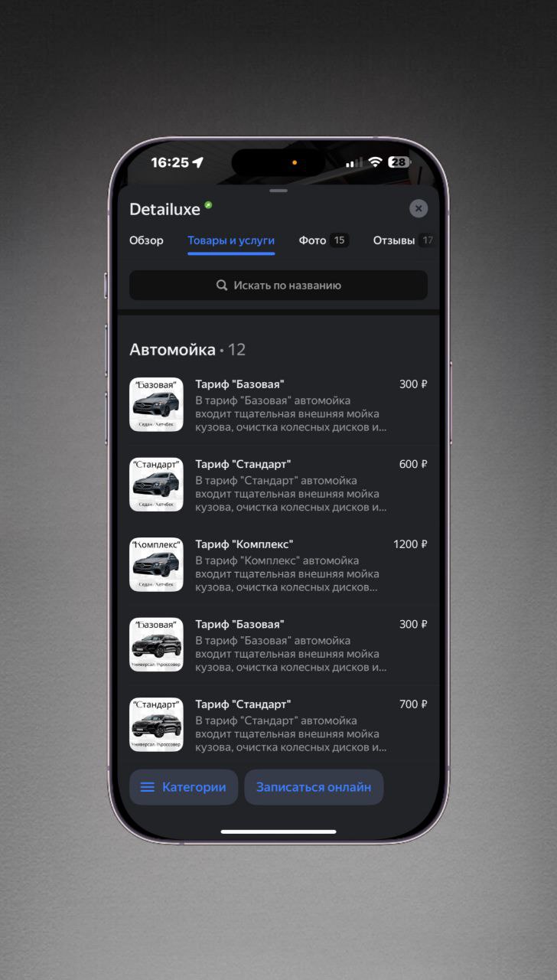The width and height of the screenshot is (557, 980).
Task: Open first Тариф "Базовая" thumbnail for sedan
Action: point(156,404)
